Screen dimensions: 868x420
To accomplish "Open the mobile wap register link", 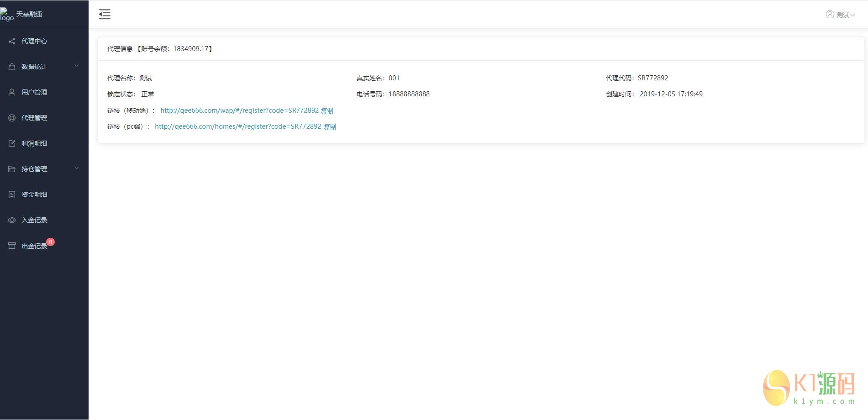I will [239, 110].
